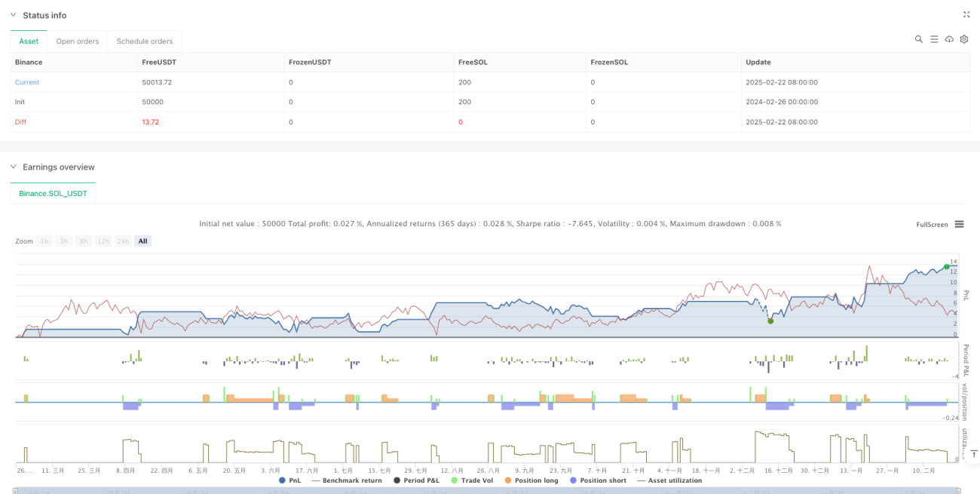Click the cloud download icon
The height and width of the screenshot is (494, 980).
pyautogui.click(x=948, y=39)
